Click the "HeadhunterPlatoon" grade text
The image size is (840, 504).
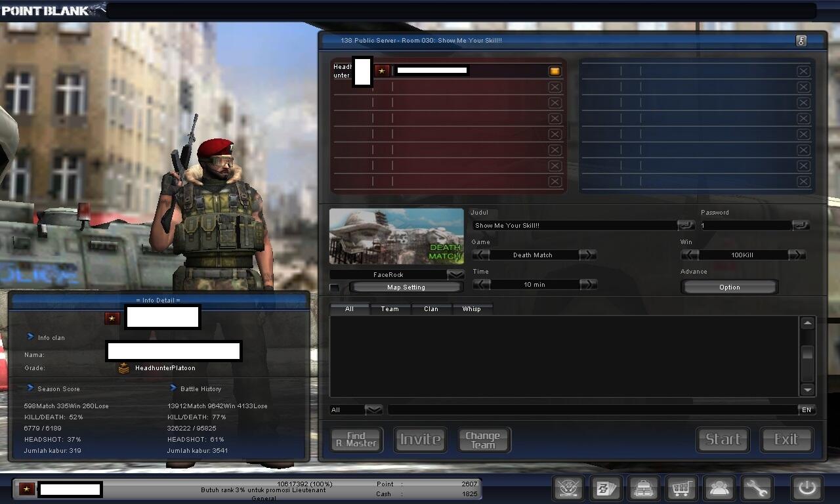pyautogui.click(x=165, y=368)
